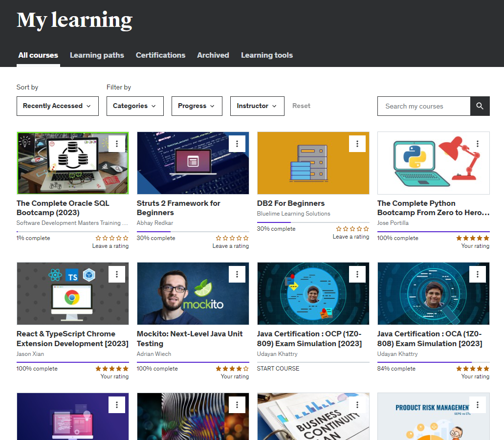Image resolution: width=504 pixels, height=440 pixels.
Task: Open the Archived tab
Action: 213,55
